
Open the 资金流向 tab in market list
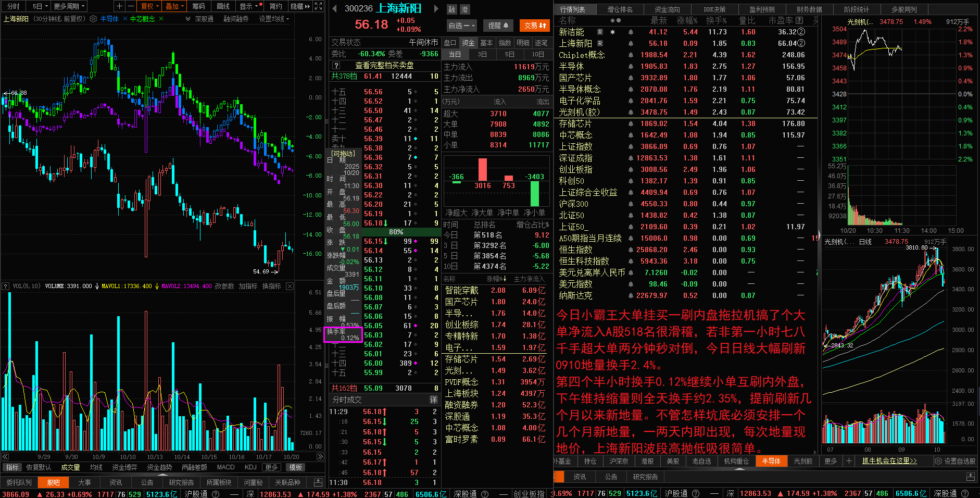(667, 9)
